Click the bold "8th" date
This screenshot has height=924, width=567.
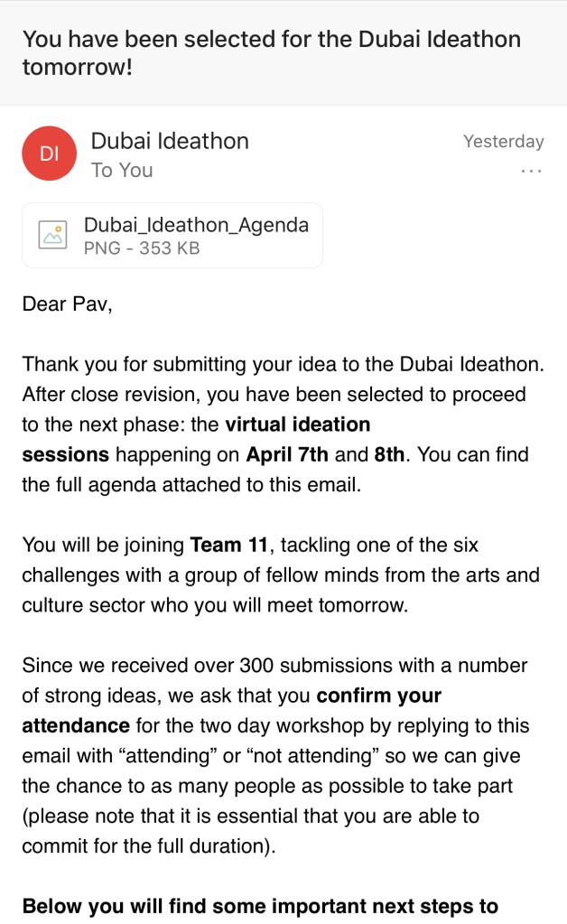390,453
